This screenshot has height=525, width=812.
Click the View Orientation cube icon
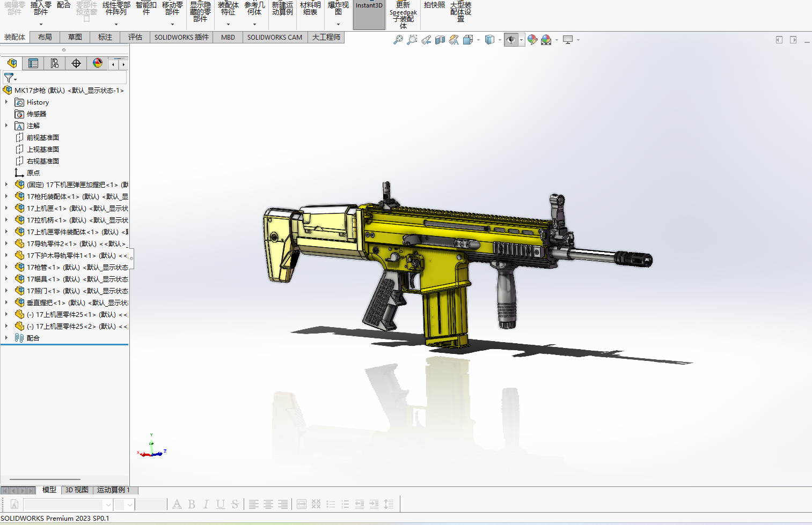(468, 40)
